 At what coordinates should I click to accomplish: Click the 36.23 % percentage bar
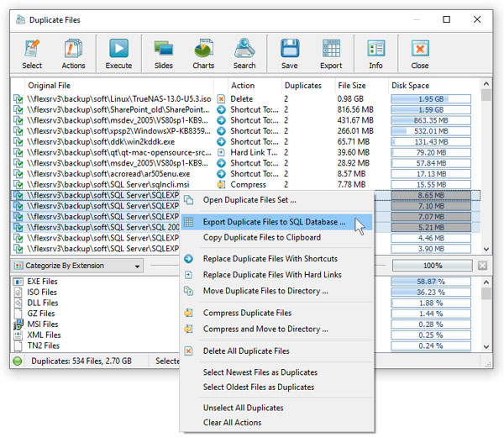pos(431,293)
